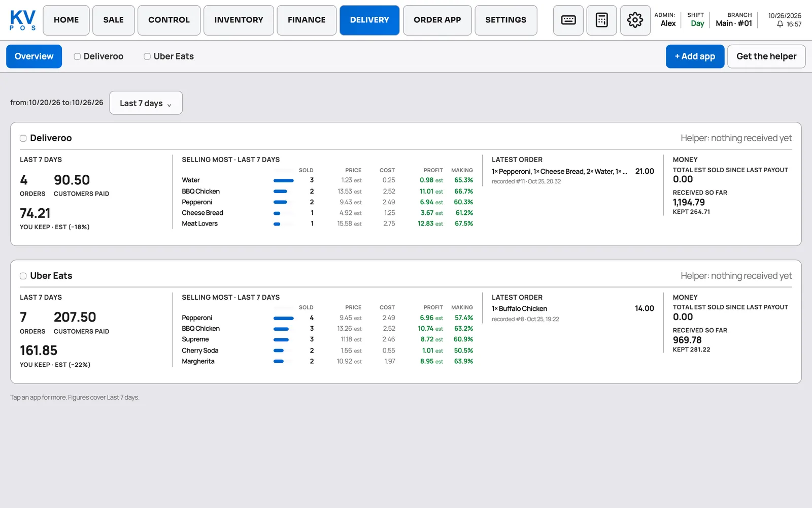Screen dimensions: 812x508
Task: Click the Alex admin name
Action: [668, 23]
